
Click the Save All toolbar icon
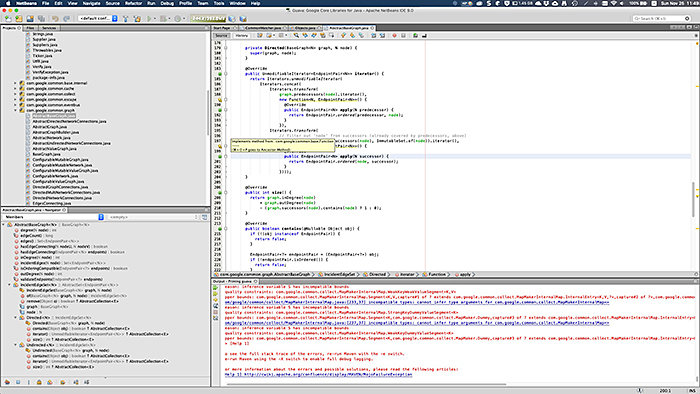41,19
